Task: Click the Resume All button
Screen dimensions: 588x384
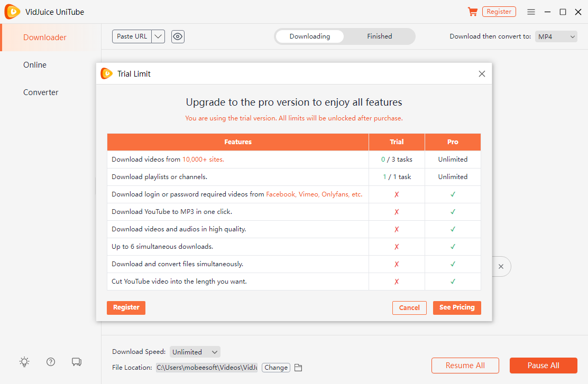Action: 465,366
